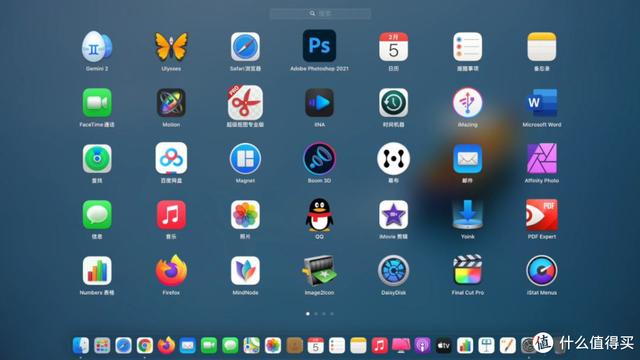Launch Boom 3D
This screenshot has width=640, height=360.
click(319, 158)
